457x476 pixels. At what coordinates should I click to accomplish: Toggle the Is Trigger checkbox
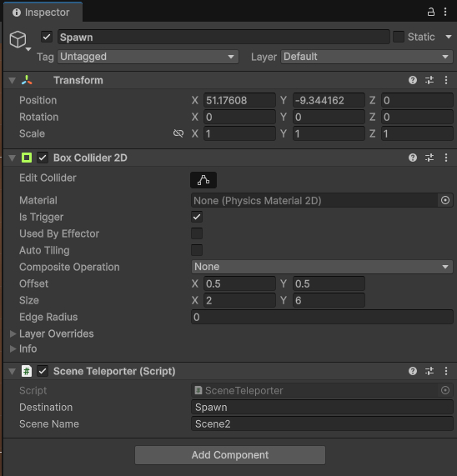point(197,217)
